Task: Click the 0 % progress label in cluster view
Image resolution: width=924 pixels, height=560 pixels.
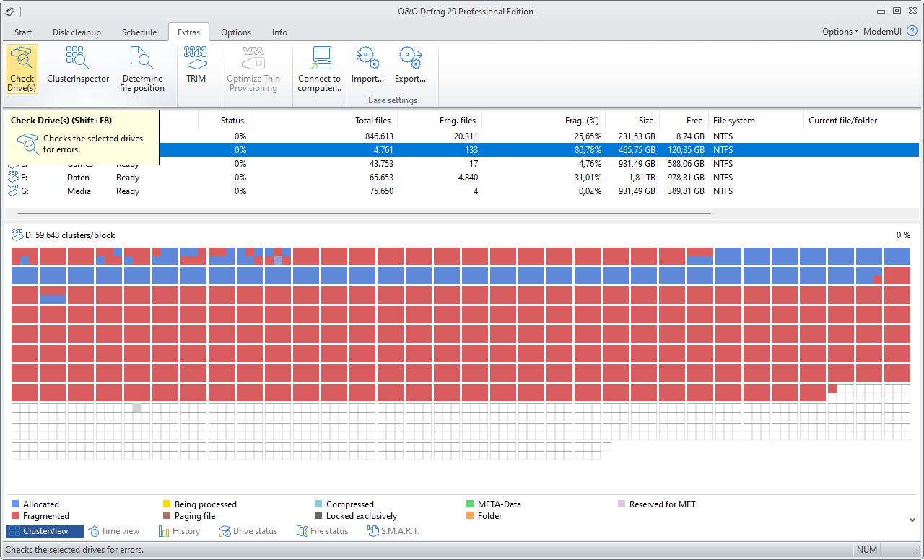Action: click(903, 235)
